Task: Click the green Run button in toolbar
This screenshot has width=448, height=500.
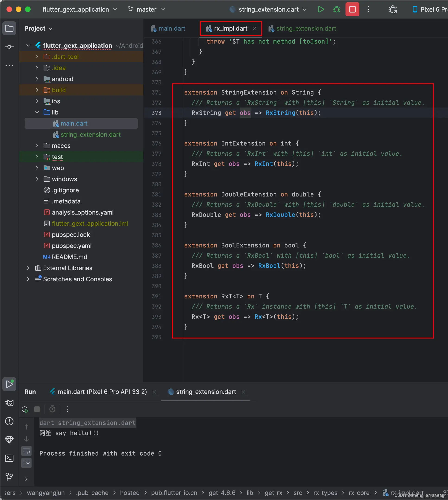Action: coord(321,9)
